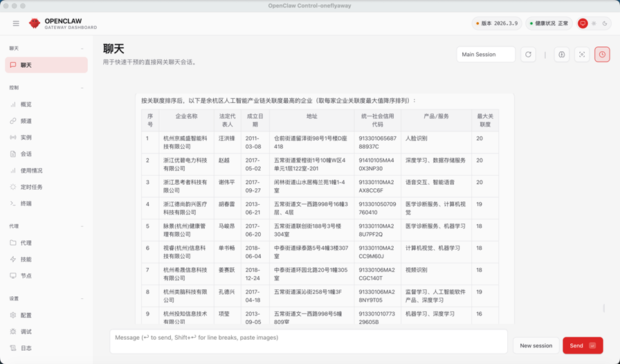Click the 健康状况 正常 status badge
Image resolution: width=620 pixels, height=364 pixels.
tap(549, 24)
